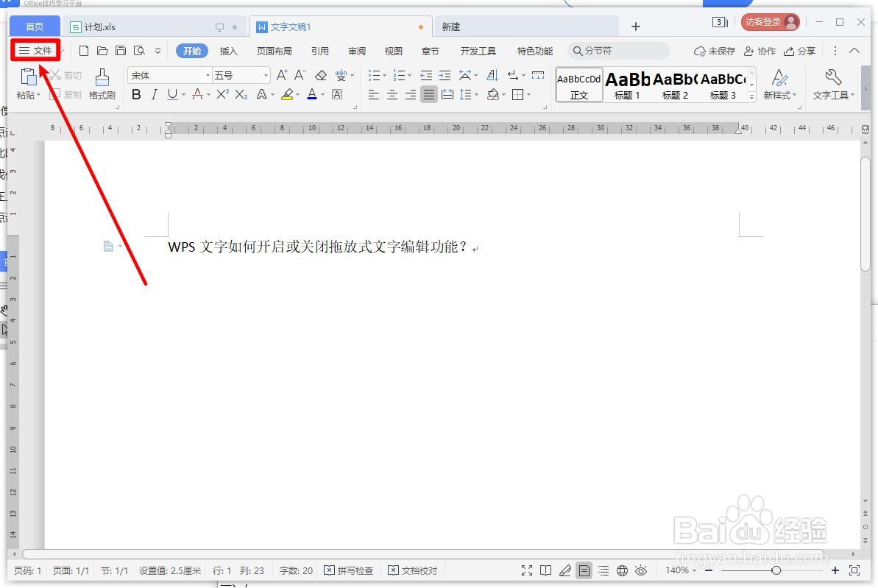Align text left
The width and height of the screenshot is (878, 588).
373,95
